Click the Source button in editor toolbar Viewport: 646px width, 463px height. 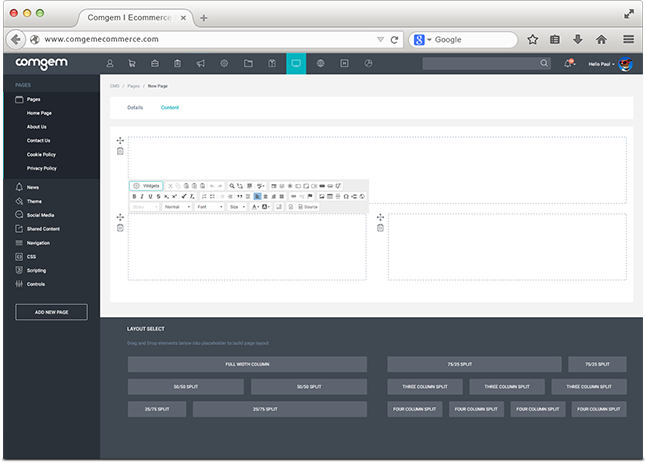point(308,207)
